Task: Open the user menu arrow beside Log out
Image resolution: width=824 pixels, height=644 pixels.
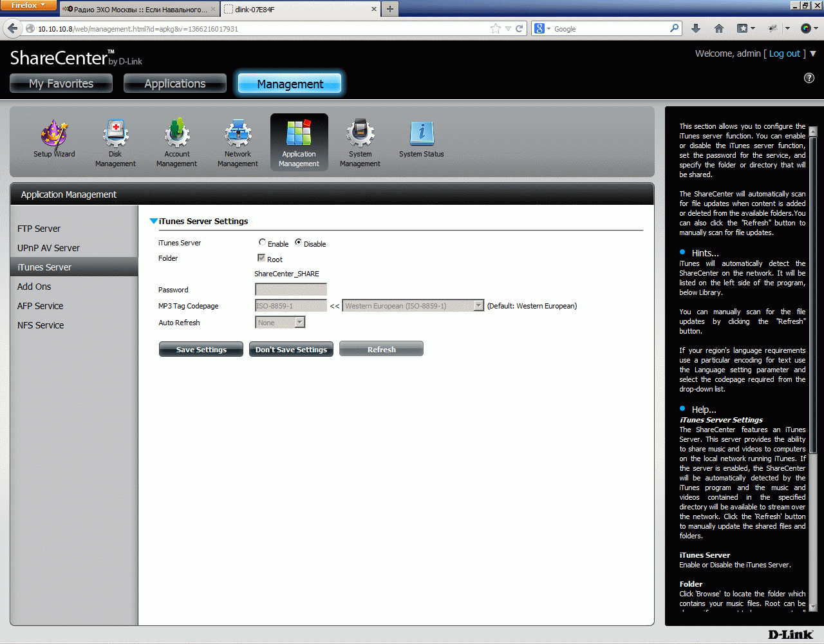Action: [812, 53]
